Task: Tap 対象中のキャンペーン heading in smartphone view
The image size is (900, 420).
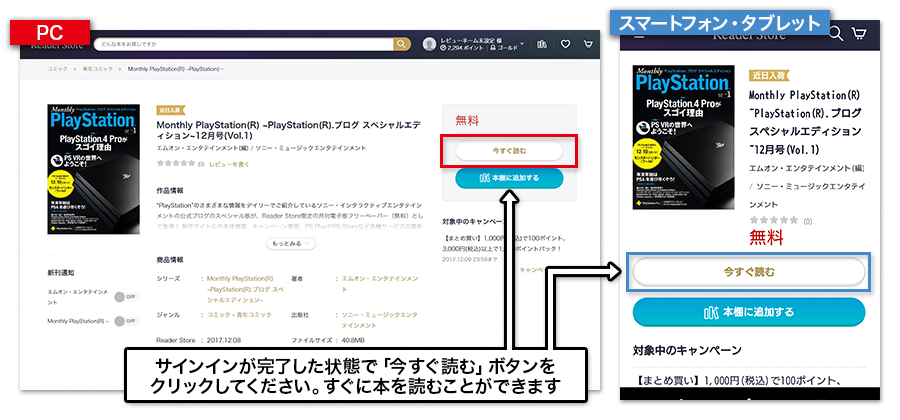Action: (687, 350)
